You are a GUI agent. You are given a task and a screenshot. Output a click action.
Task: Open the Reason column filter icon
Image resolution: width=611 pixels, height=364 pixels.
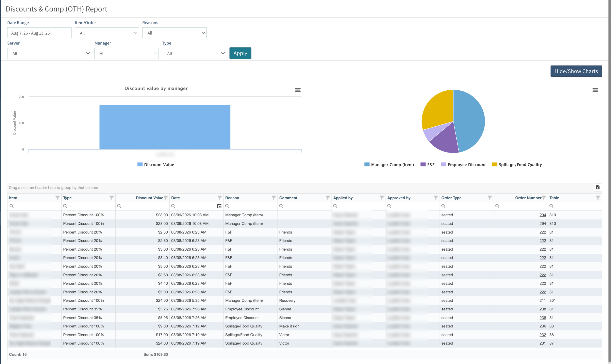(x=274, y=198)
